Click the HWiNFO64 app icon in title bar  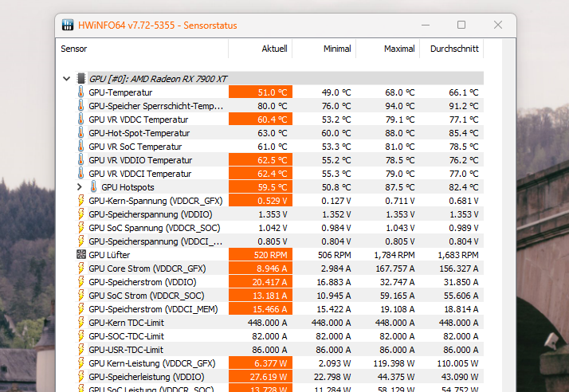(68, 25)
